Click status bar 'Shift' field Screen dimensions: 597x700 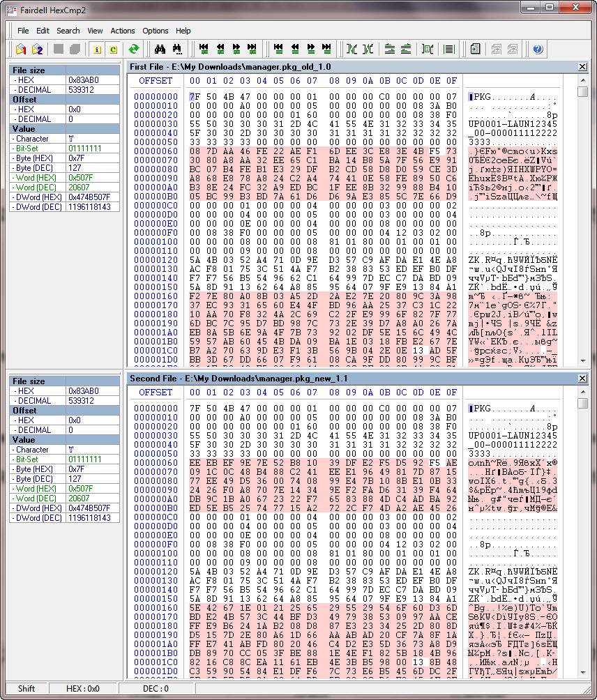pos(27,688)
